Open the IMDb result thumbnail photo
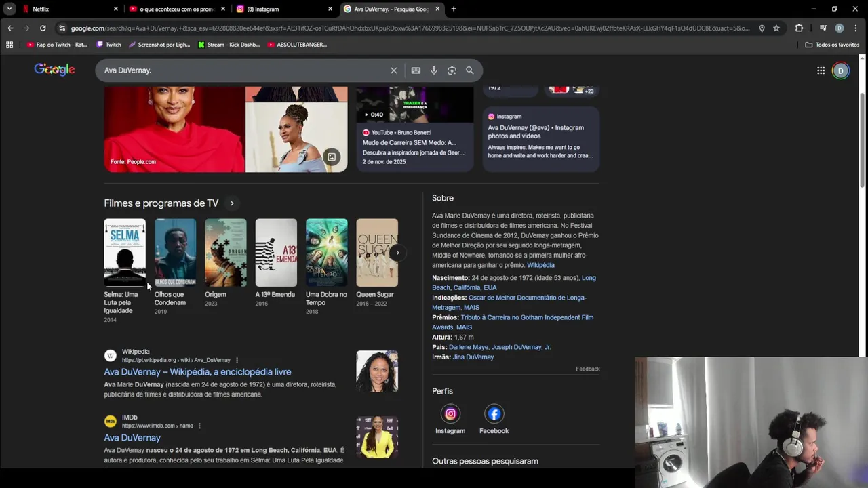Screen dimensions: 868x488 (377, 437)
